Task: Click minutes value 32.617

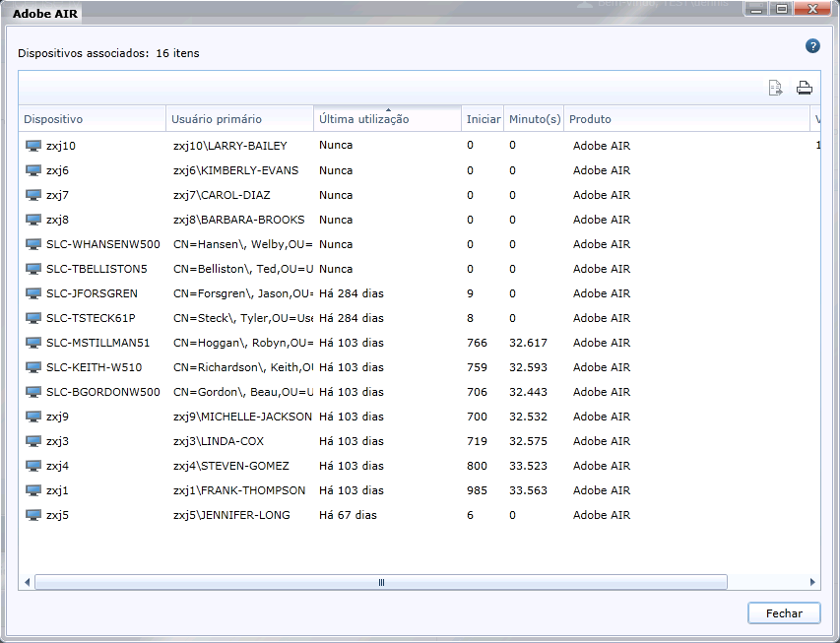Action: click(x=528, y=343)
